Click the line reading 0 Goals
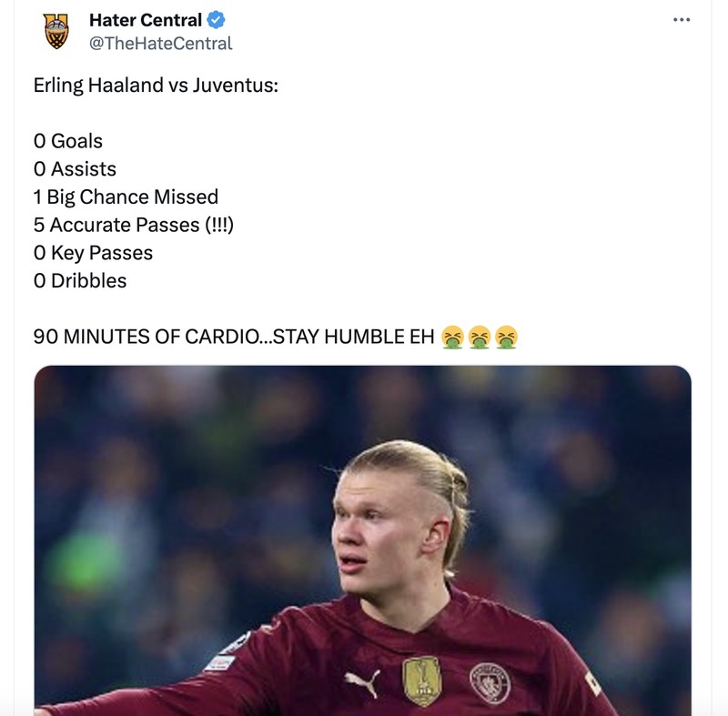Image resolution: width=728 pixels, height=716 pixels. [68, 141]
